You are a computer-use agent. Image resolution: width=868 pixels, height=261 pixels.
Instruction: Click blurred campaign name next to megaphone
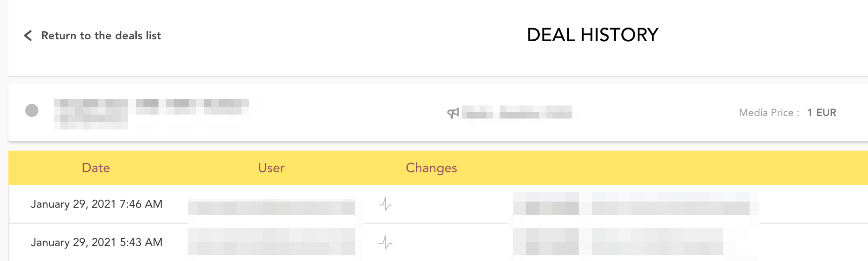[x=517, y=113]
